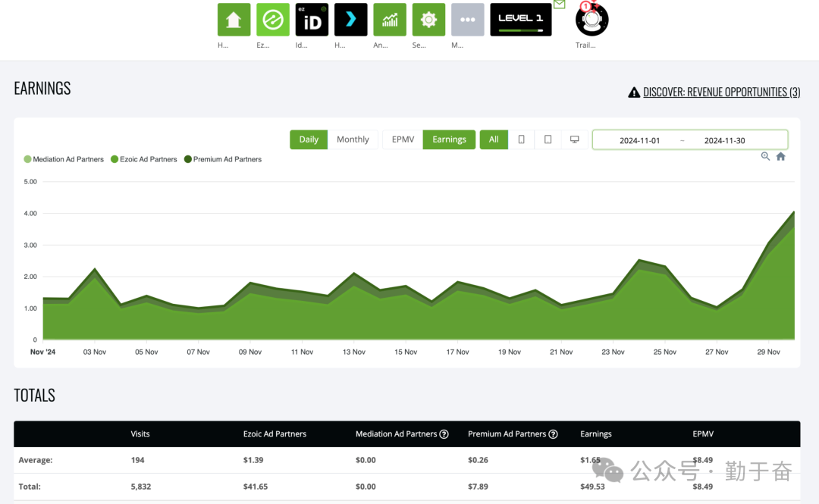819x504 pixels.
Task: Click the green Ezoic logo icon
Action: click(x=272, y=20)
